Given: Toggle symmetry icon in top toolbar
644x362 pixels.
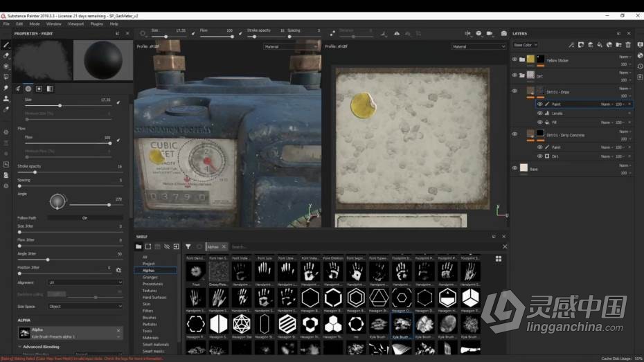Looking at the screenshot, I should (397, 33).
